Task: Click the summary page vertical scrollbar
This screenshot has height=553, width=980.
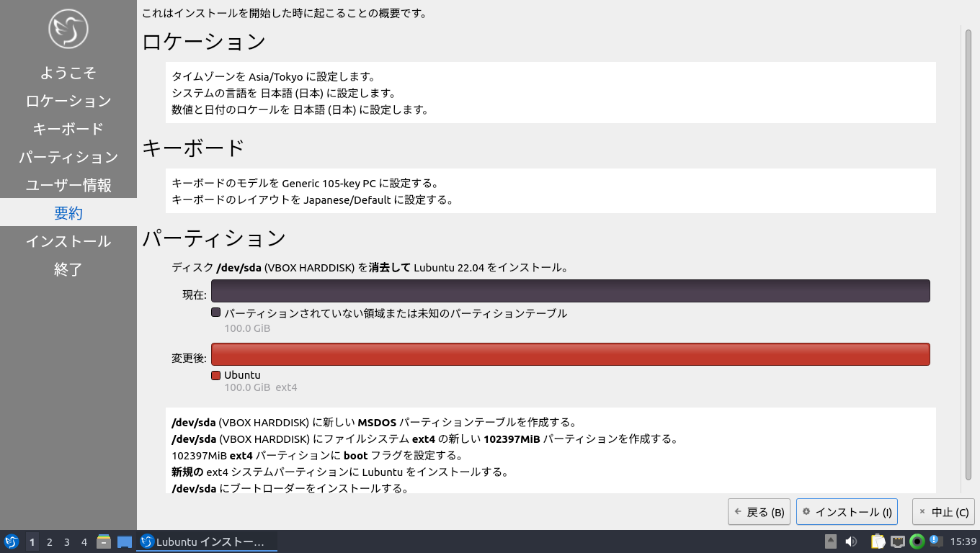Action: coord(967,253)
